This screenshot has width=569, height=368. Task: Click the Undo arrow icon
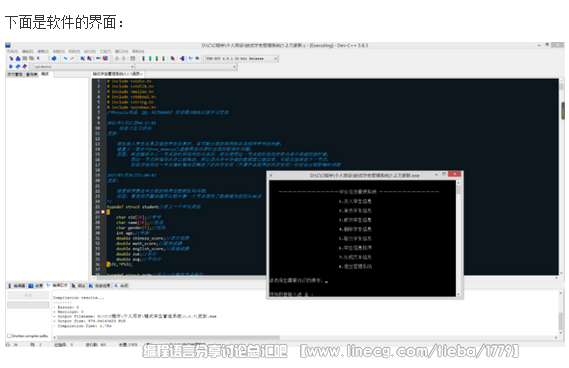65,58
